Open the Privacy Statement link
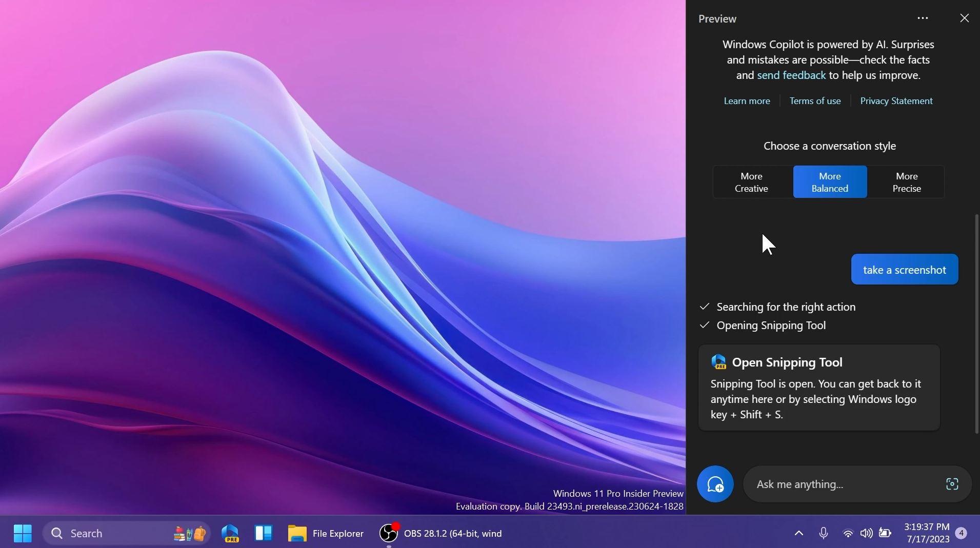Image resolution: width=980 pixels, height=548 pixels. (896, 101)
